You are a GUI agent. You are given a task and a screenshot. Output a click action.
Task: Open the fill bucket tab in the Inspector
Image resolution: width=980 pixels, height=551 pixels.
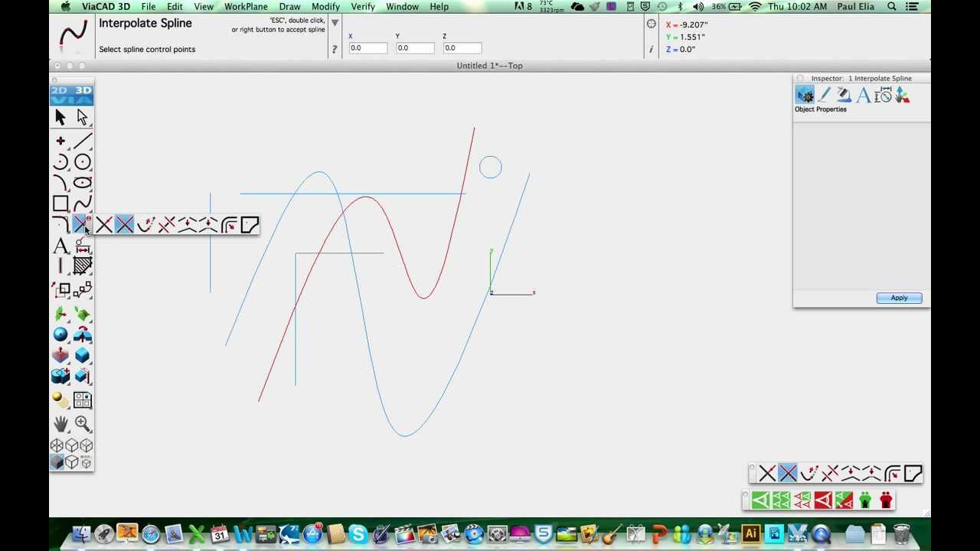point(844,95)
